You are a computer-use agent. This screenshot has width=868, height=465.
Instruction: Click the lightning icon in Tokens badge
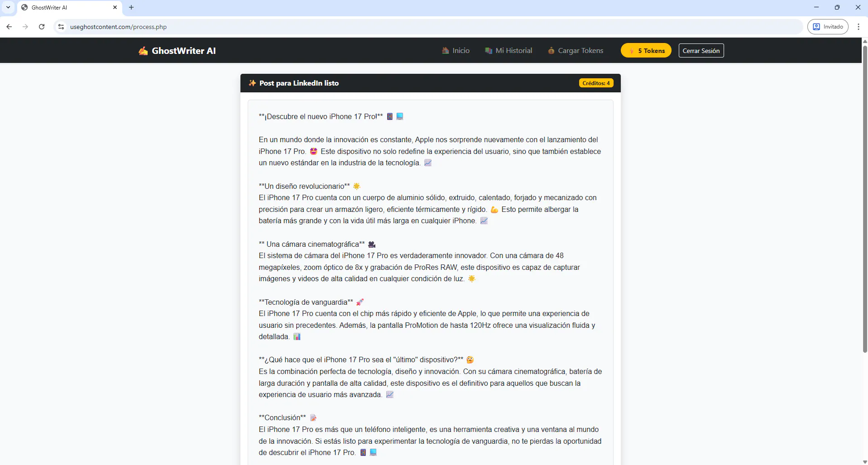[632, 51]
